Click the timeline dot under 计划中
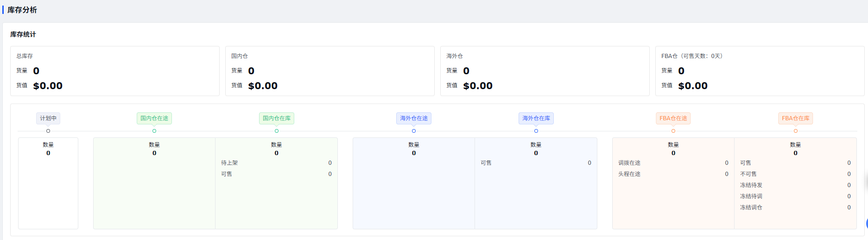868x240 pixels. [48, 131]
